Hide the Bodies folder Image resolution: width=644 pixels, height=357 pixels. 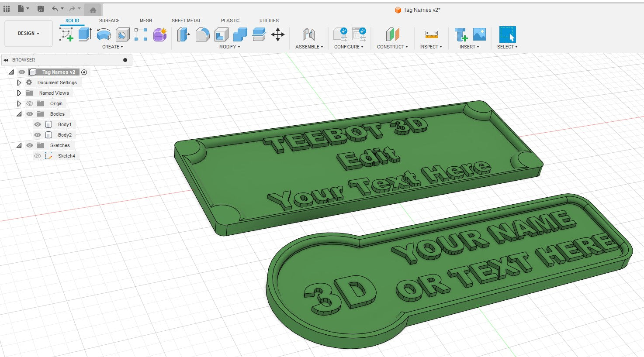click(x=30, y=114)
